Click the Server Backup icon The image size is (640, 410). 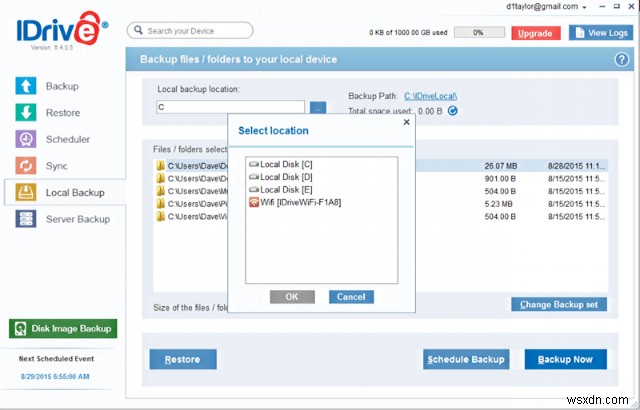click(26, 219)
